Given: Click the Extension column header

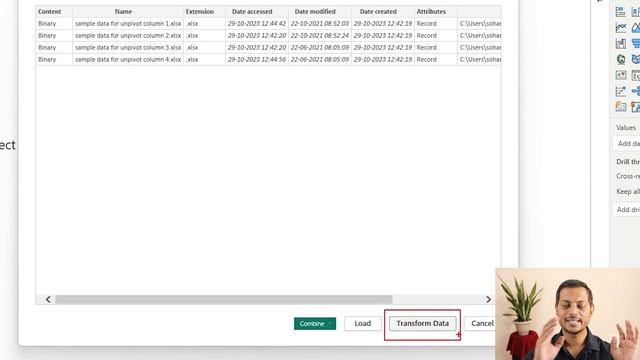Looking at the screenshot, I should (204, 11).
